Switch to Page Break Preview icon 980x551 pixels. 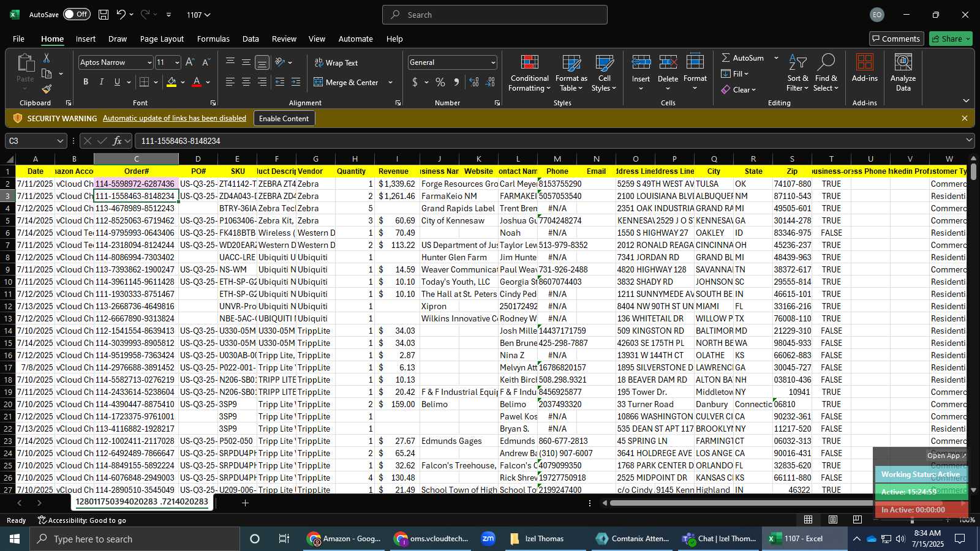point(857,520)
